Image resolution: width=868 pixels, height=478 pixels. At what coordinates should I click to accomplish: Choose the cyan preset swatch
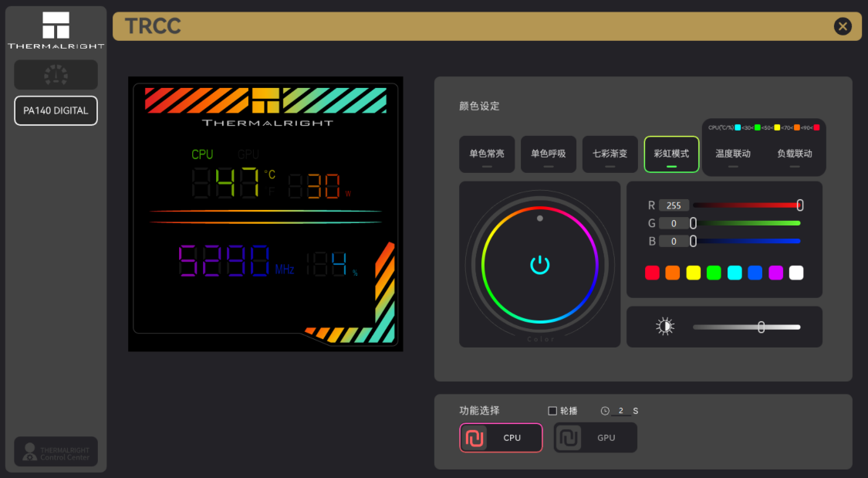click(735, 273)
